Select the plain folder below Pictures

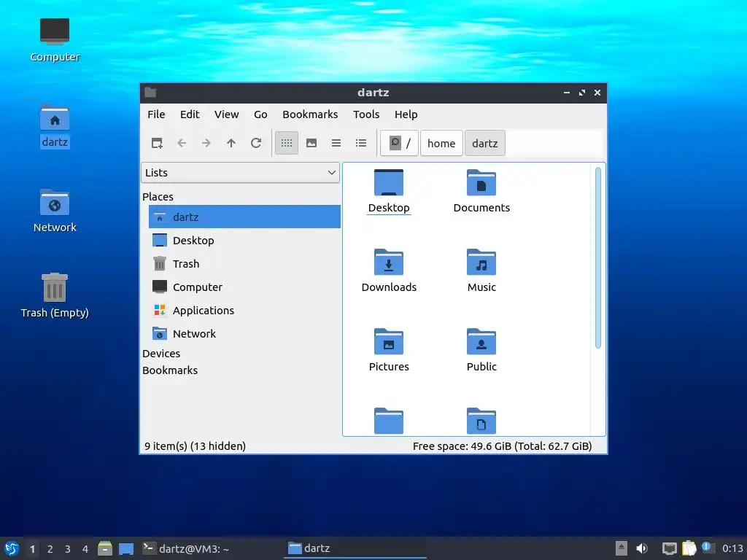coord(389,421)
